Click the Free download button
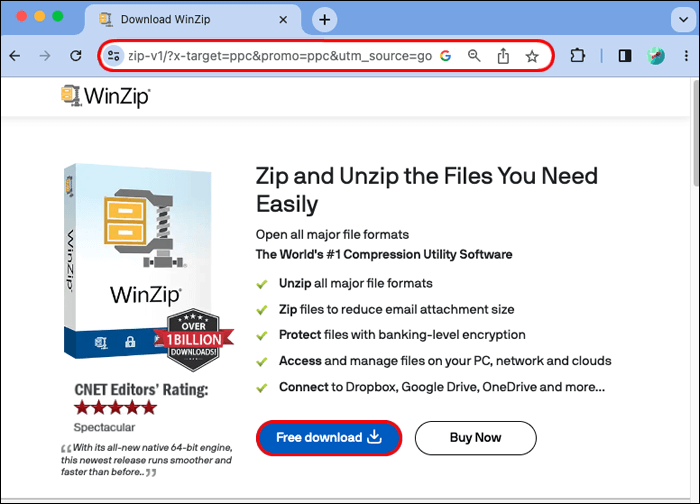 click(x=329, y=438)
